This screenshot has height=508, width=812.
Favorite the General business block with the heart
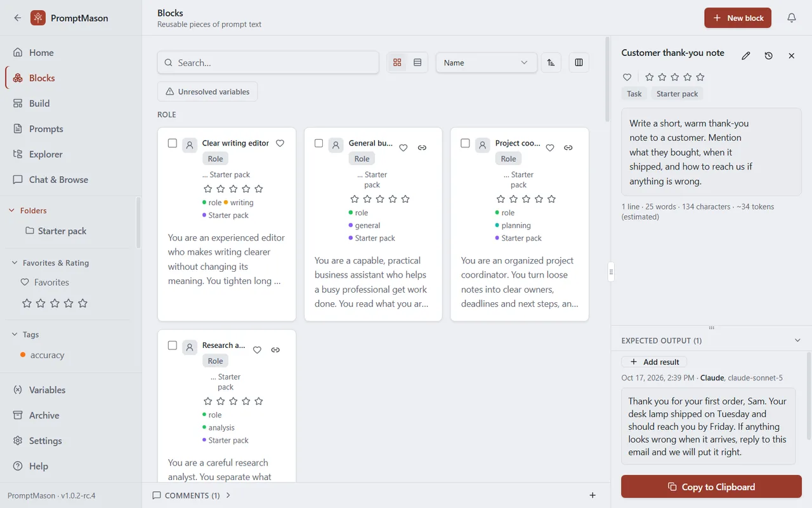coord(403,148)
